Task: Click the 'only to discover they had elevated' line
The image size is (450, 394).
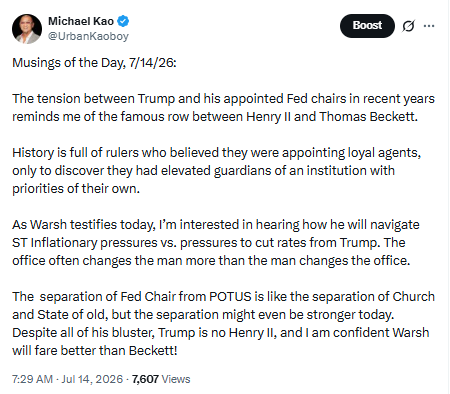Action: [x=203, y=171]
